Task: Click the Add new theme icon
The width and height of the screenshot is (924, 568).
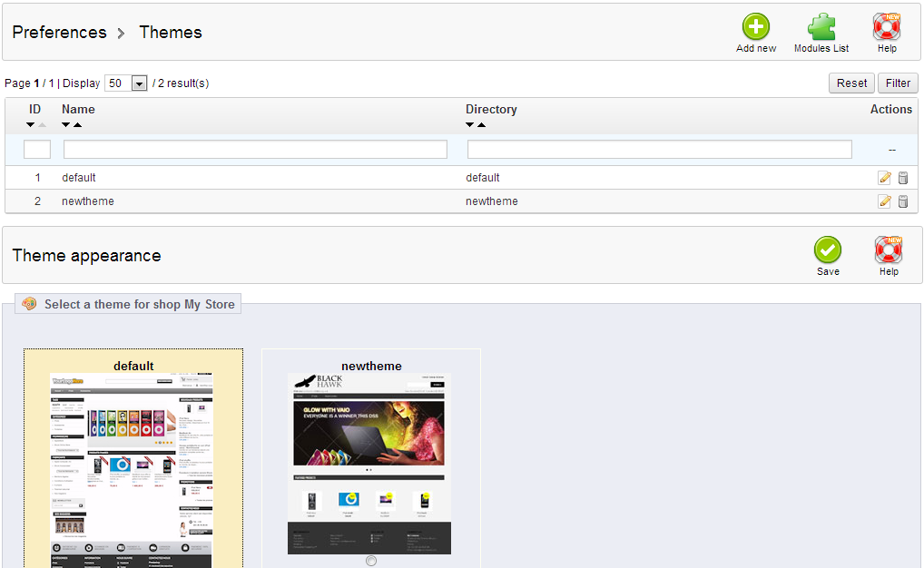Action: pos(755,27)
